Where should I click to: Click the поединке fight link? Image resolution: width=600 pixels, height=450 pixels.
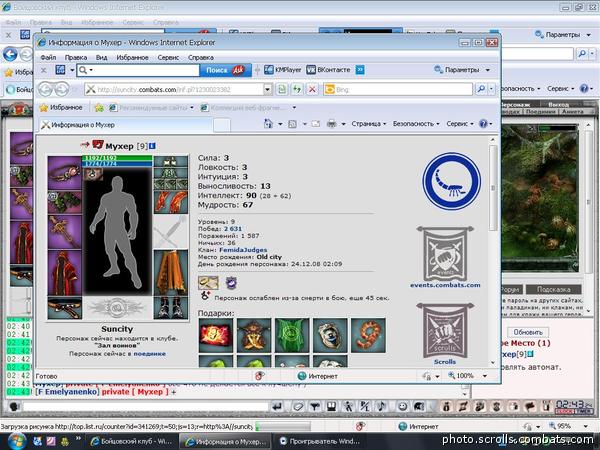(x=149, y=354)
